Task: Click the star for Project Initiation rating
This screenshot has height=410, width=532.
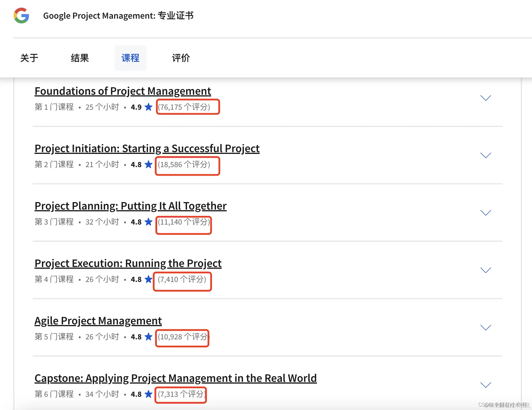Action: (x=149, y=165)
